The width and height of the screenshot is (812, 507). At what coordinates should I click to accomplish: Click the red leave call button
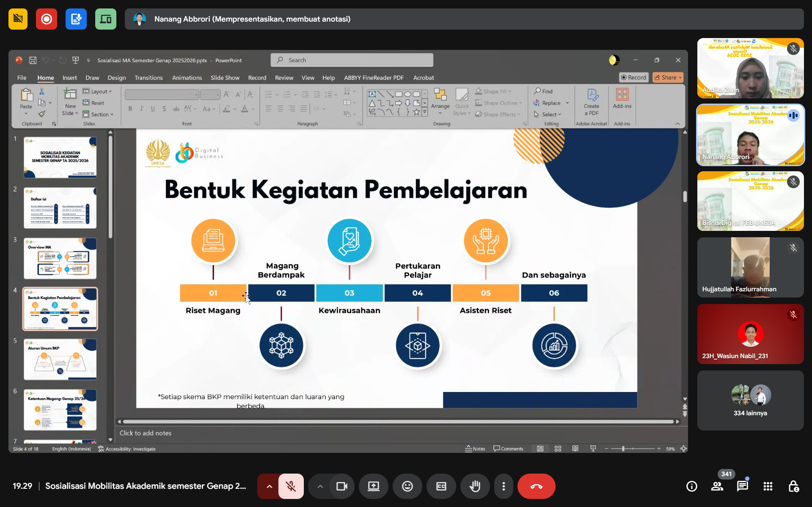(x=536, y=486)
